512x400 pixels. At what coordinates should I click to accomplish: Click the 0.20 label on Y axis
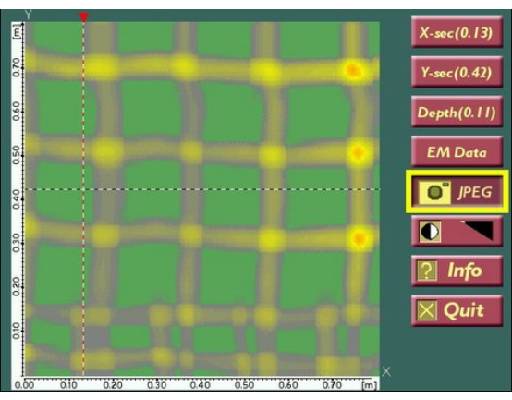tap(16, 287)
